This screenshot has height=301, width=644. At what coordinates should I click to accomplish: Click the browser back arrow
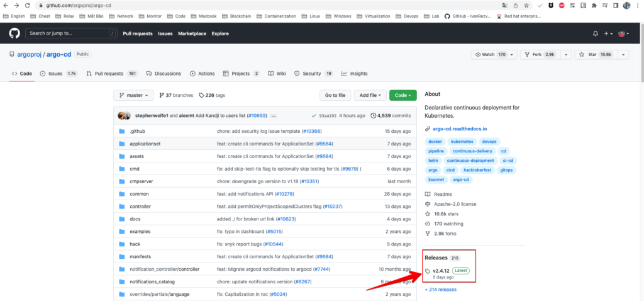tap(6, 5)
